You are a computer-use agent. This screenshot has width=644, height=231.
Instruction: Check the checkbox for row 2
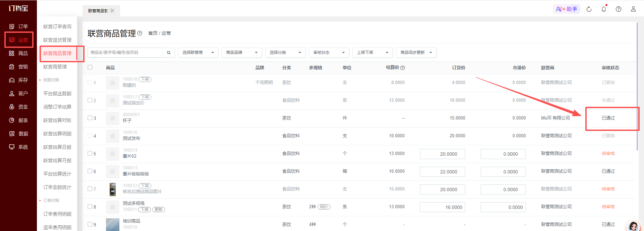coord(90,100)
